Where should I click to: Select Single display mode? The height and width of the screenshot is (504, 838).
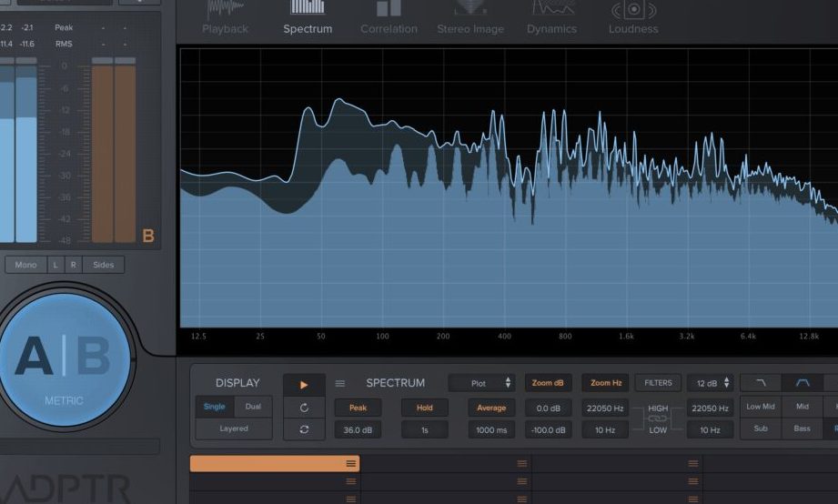coord(215,407)
